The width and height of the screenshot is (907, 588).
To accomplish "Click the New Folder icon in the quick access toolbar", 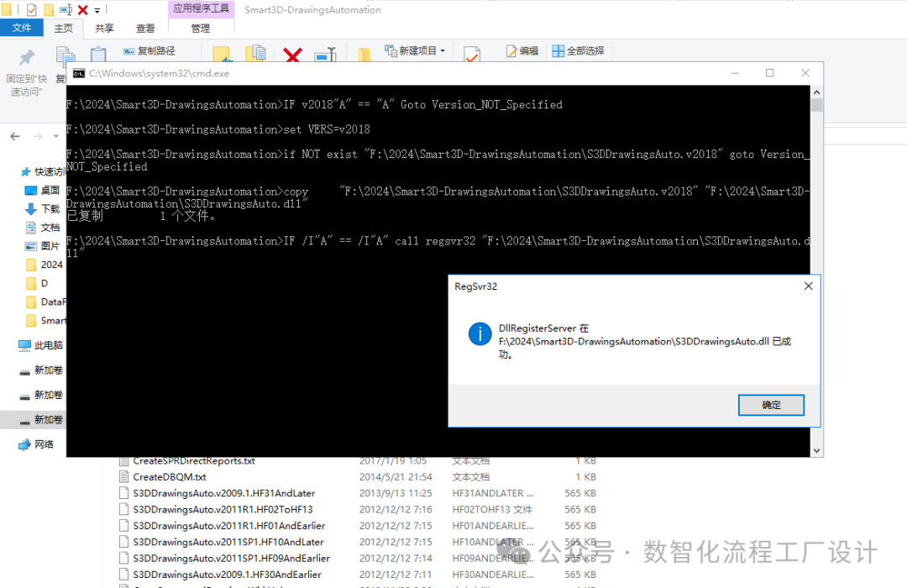I will click(50, 10).
